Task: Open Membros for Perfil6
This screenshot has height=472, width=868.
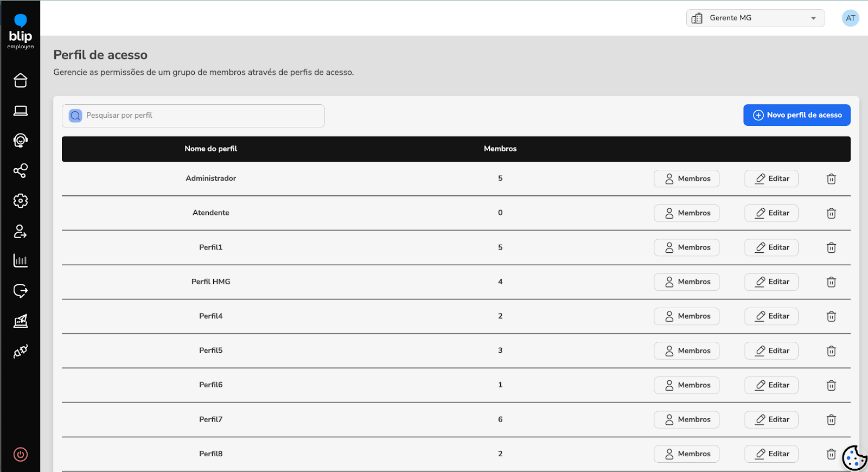Action: click(686, 385)
